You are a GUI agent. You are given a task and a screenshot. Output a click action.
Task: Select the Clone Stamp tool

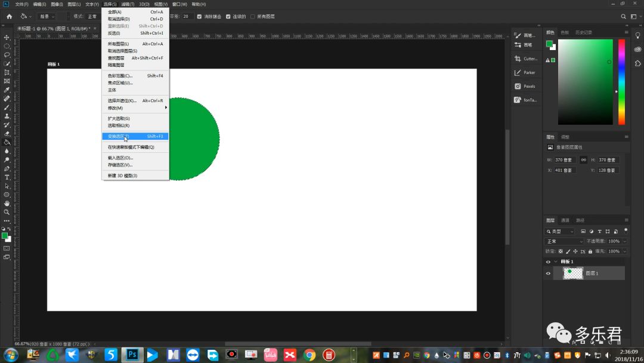(x=7, y=116)
